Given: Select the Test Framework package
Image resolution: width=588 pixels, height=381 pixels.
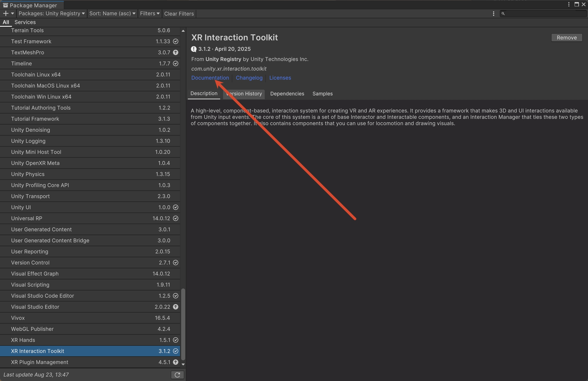Looking at the screenshot, I should pyautogui.click(x=90, y=41).
